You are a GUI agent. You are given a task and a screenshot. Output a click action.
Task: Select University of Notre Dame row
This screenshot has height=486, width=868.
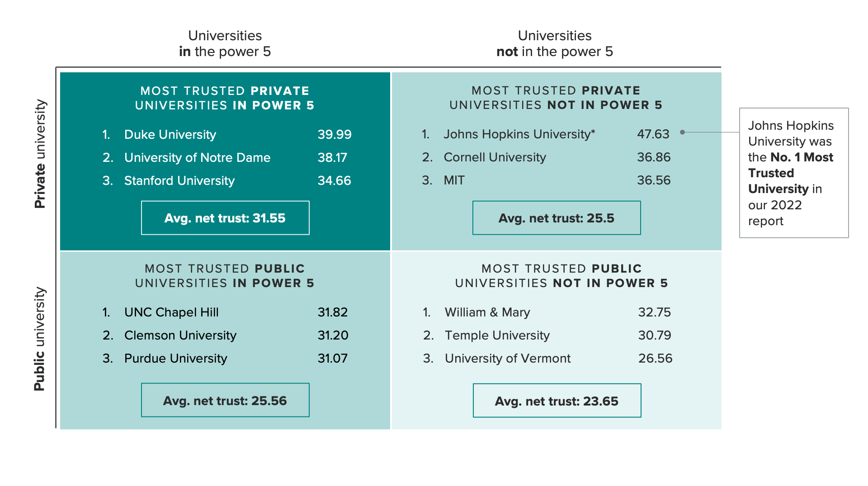click(x=197, y=158)
